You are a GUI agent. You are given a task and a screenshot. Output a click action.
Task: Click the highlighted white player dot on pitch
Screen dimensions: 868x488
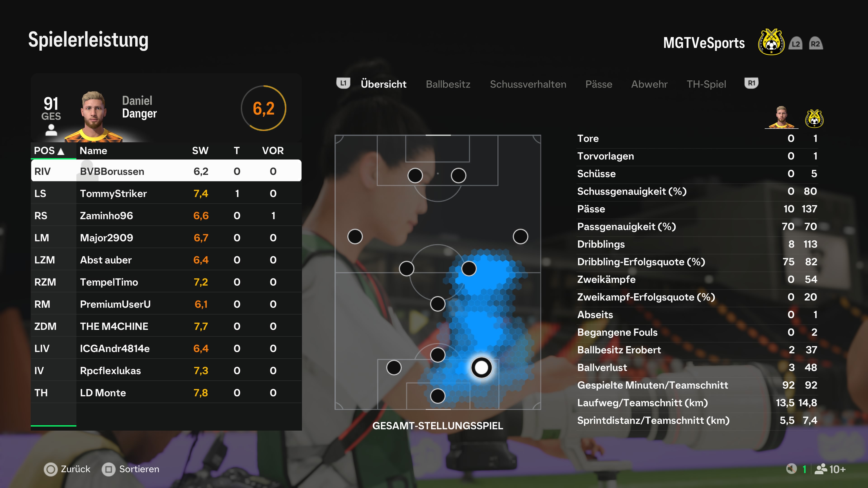pos(481,367)
